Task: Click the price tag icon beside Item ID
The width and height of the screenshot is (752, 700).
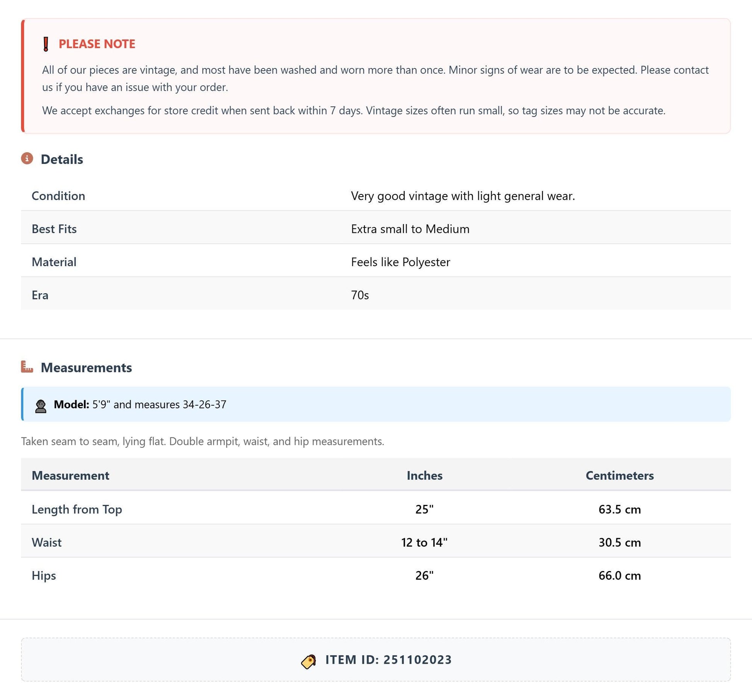Action: point(308,662)
